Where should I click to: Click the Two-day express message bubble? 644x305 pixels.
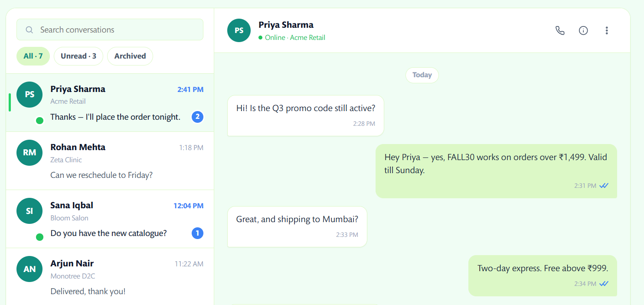tap(543, 275)
